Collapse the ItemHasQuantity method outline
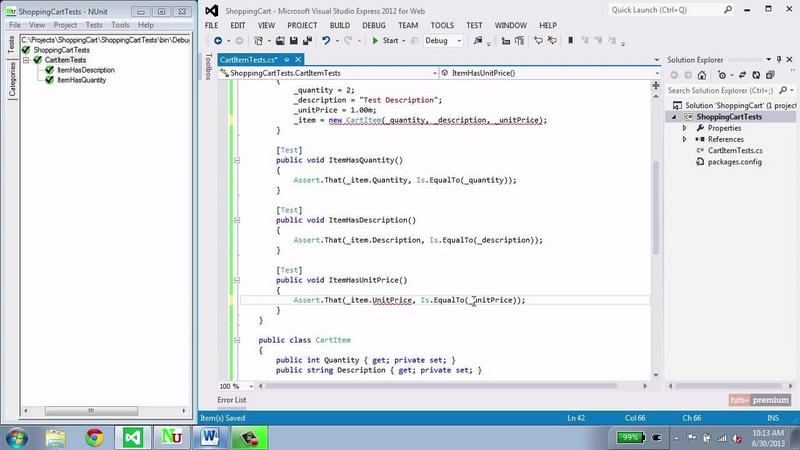800x450 pixels. (x=237, y=160)
